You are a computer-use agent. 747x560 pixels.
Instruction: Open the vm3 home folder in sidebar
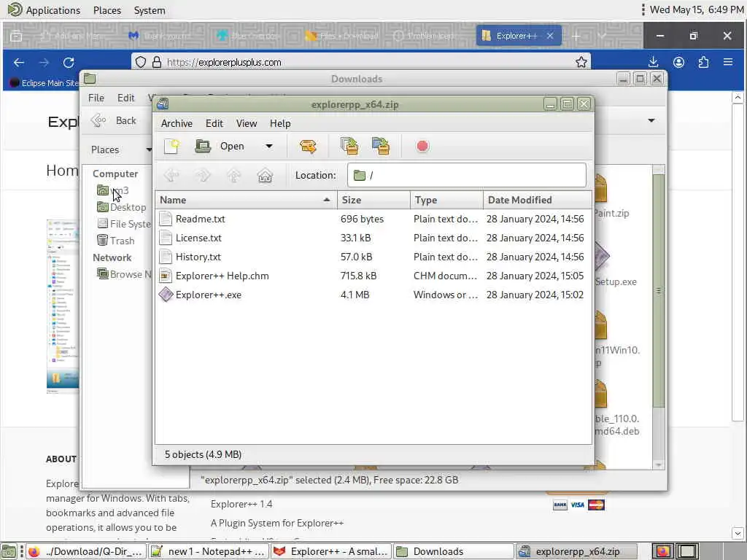tap(113, 190)
